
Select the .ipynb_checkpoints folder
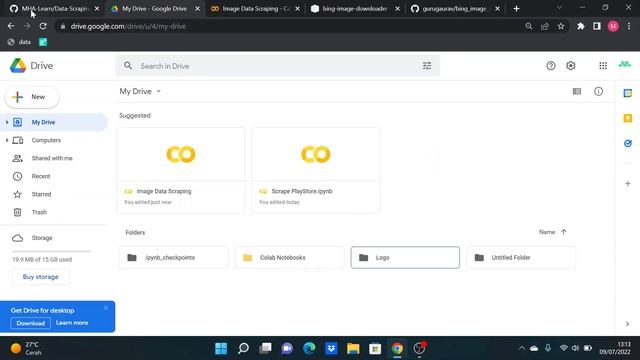point(173,258)
